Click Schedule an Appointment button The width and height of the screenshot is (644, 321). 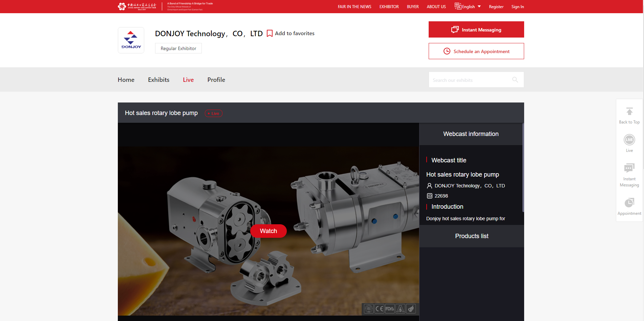(476, 51)
